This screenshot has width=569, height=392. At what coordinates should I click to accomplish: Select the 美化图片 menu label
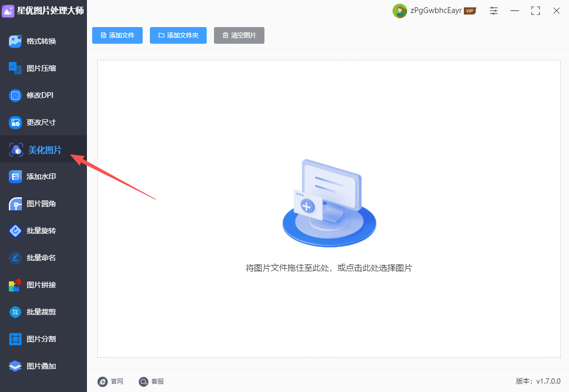click(45, 150)
